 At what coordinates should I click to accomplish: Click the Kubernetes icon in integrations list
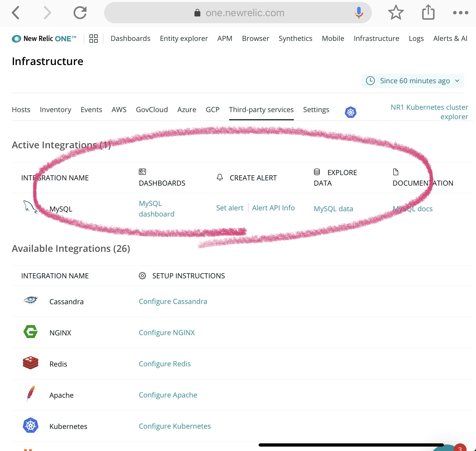tap(31, 425)
